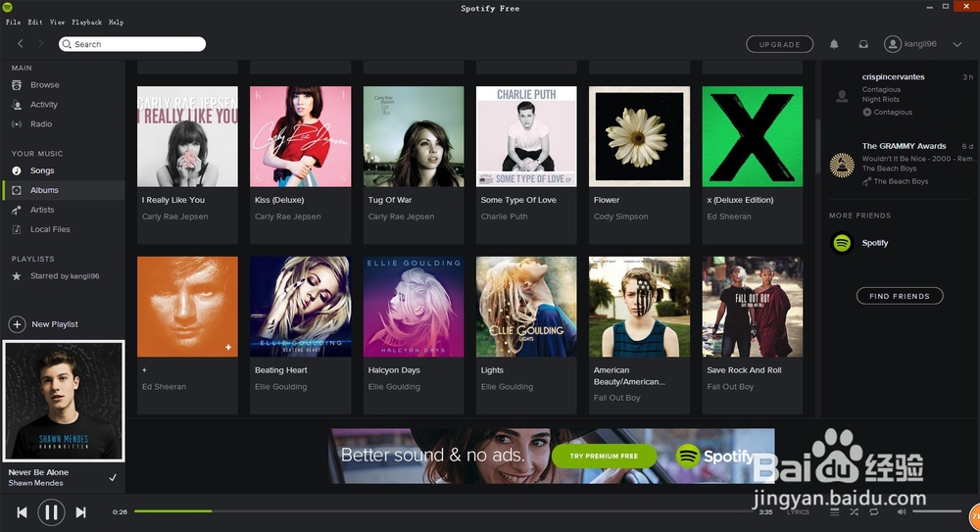Open x (Deluxe Edition) album cover

[x=753, y=136]
